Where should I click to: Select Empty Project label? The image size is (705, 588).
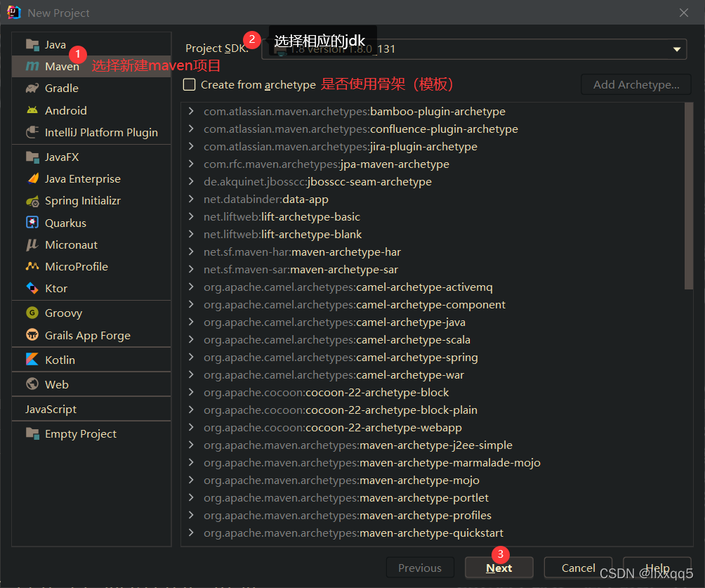[81, 433]
